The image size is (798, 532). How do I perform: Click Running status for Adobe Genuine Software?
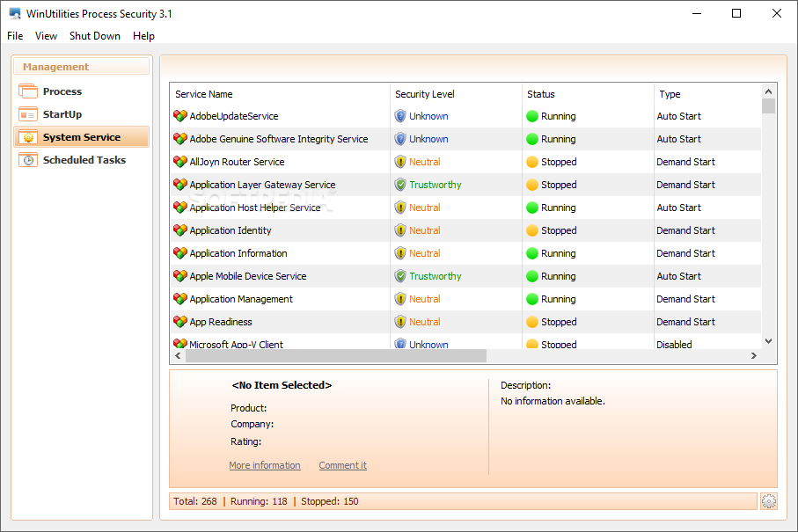tap(559, 139)
